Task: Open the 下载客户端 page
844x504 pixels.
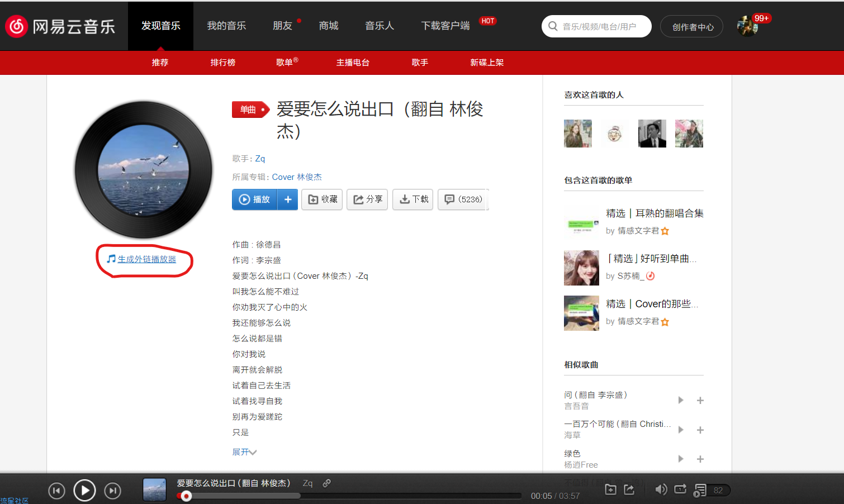Action: pyautogui.click(x=445, y=26)
